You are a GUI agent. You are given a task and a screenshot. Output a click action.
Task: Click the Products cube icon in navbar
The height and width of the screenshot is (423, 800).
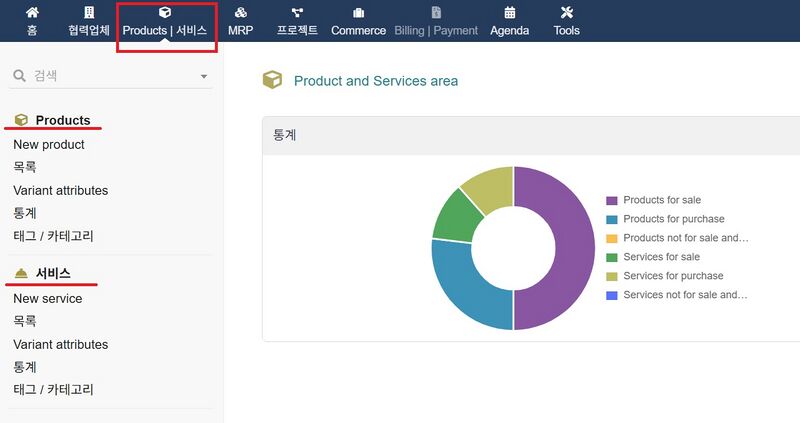click(x=165, y=13)
